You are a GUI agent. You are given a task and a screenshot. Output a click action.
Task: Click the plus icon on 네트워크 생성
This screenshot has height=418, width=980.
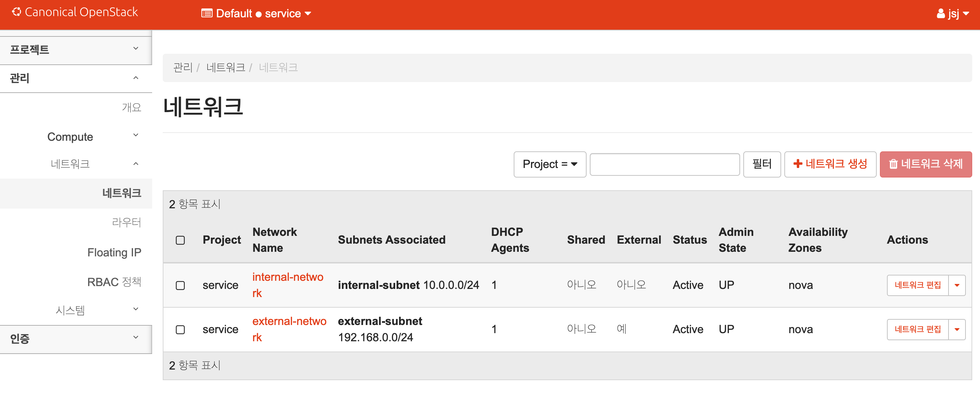coord(798,164)
